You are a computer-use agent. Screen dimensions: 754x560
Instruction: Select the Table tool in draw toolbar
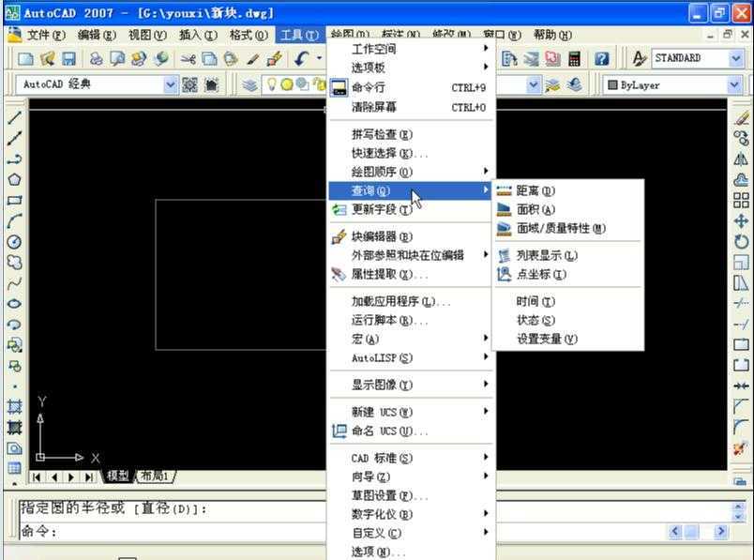14,468
